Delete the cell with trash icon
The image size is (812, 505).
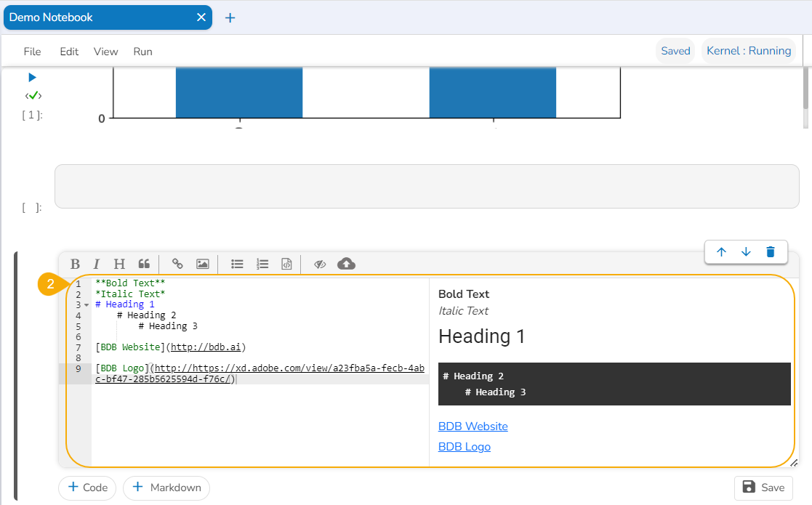pos(771,252)
